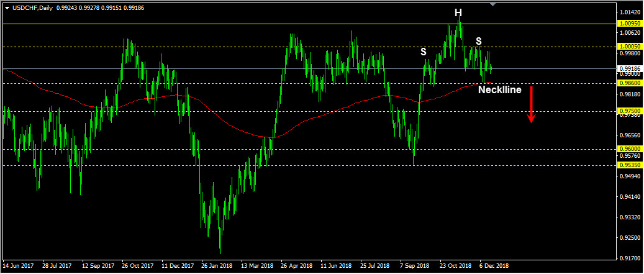Select the left shoulder S label
The width and height of the screenshot is (644, 274).
[424, 52]
